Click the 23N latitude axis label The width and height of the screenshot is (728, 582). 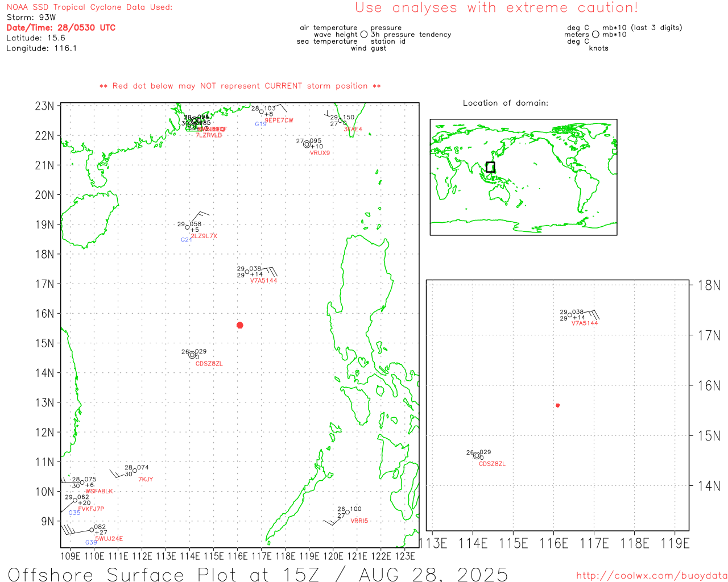[x=45, y=106]
